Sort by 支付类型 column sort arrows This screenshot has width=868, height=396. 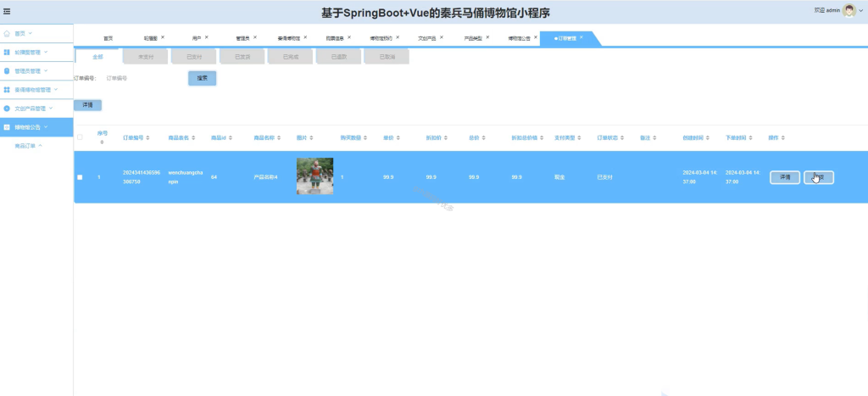coord(580,137)
